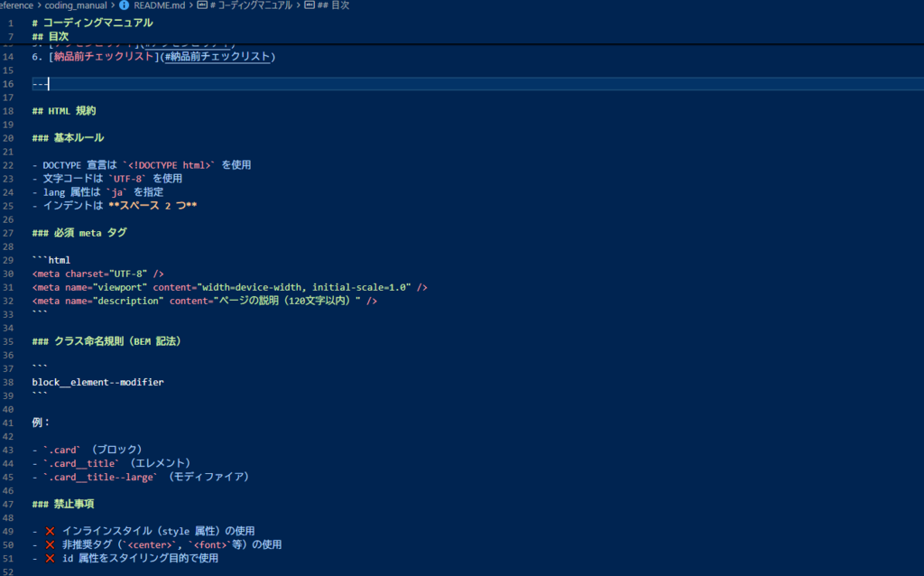Jump to sticky header # コーディングマニュアル
This screenshot has height=576, width=924.
point(92,23)
